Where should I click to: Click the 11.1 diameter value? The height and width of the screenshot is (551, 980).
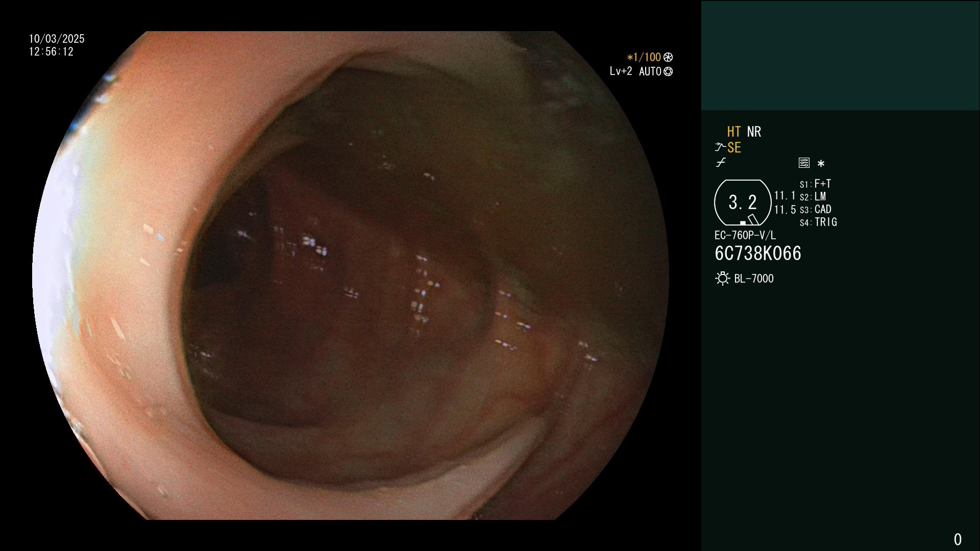(x=785, y=196)
